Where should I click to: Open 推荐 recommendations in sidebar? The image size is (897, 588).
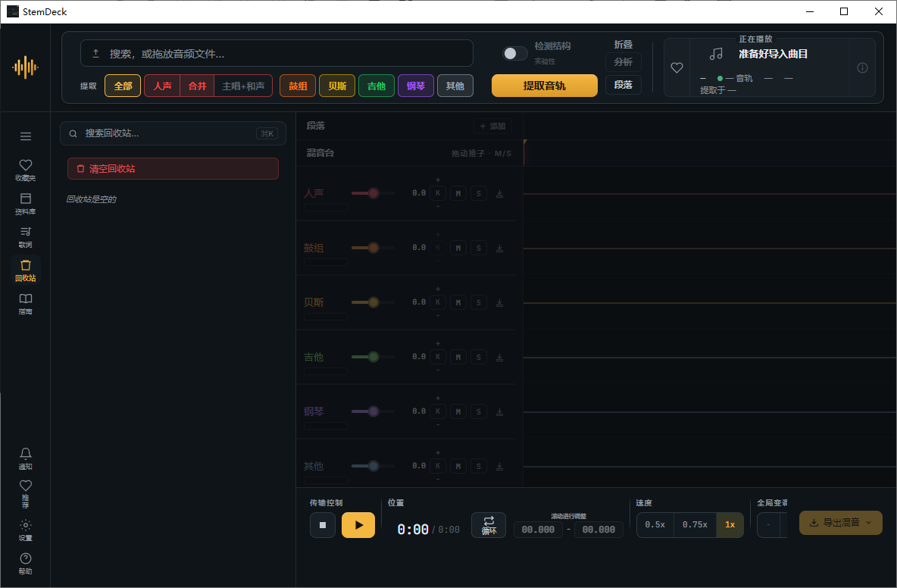click(25, 493)
